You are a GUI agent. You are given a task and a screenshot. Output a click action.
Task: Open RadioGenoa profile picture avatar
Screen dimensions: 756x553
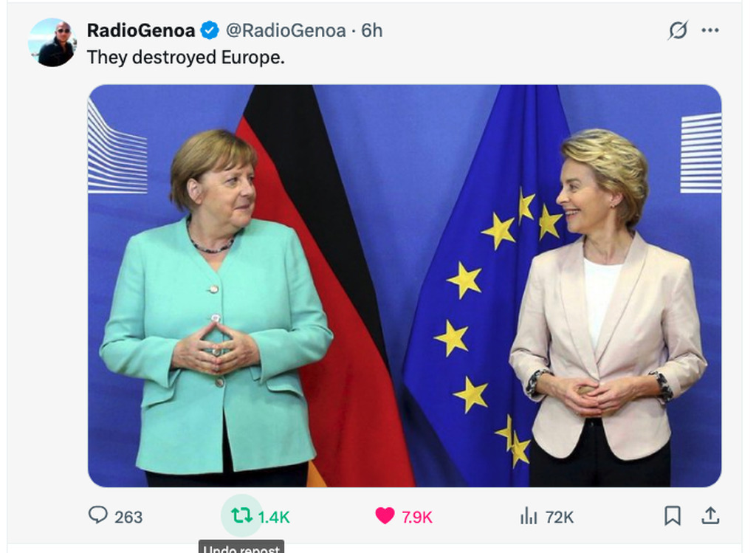(x=52, y=42)
